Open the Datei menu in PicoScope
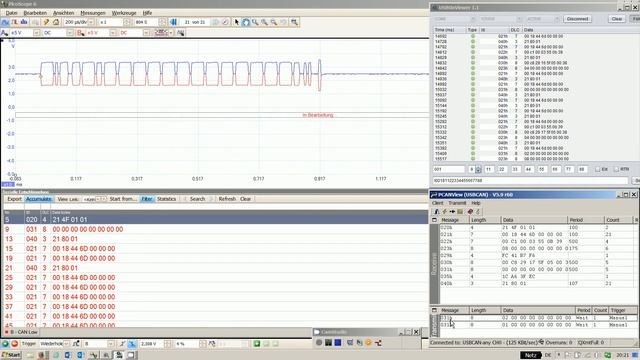Viewport: 640px width, 360px height. pos(11,13)
